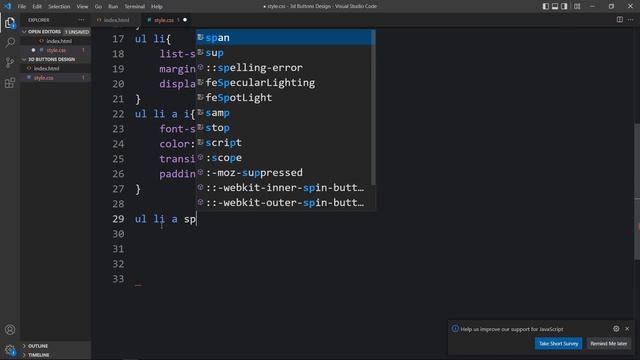The image size is (640, 360).
Task: Choose the :scope suggestion
Action: [x=284, y=158]
